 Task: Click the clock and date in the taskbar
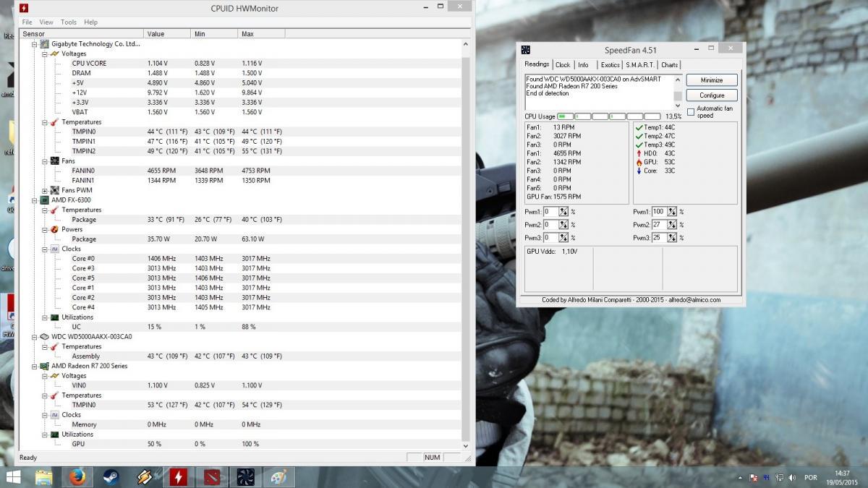pyautogui.click(x=842, y=477)
